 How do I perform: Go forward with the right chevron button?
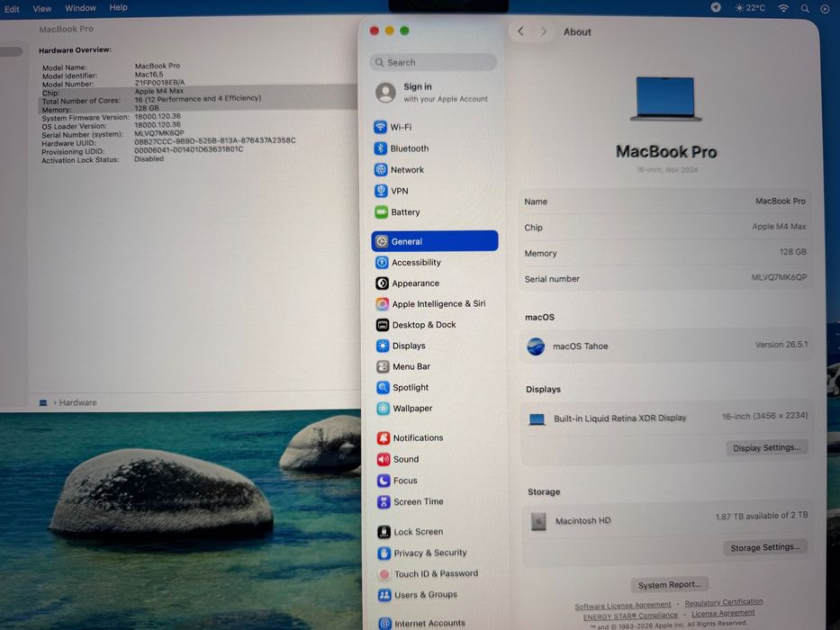coord(544,31)
